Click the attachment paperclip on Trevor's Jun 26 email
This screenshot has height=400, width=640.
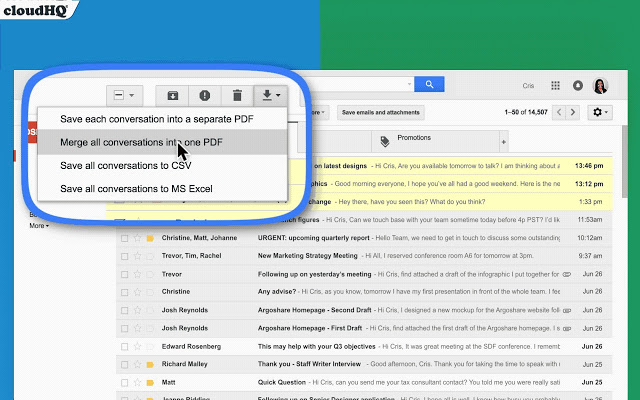567,274
